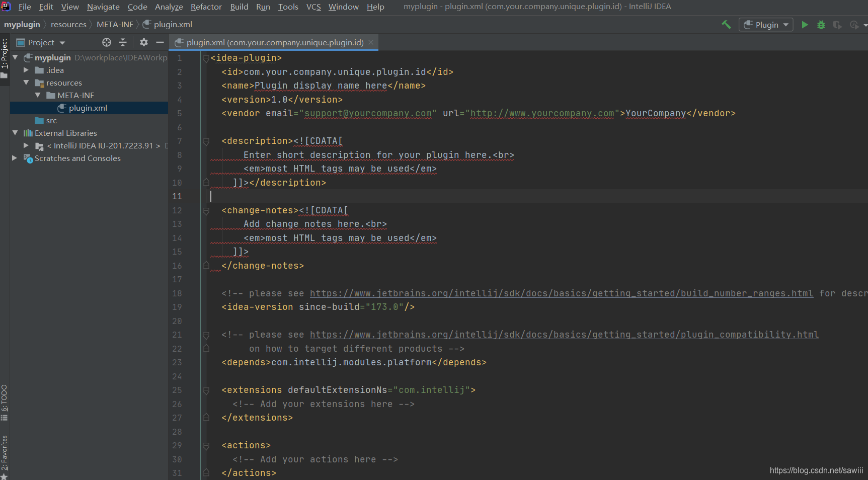Select the src folder in tree
Screen dimensions: 868x480
[x=51, y=120]
